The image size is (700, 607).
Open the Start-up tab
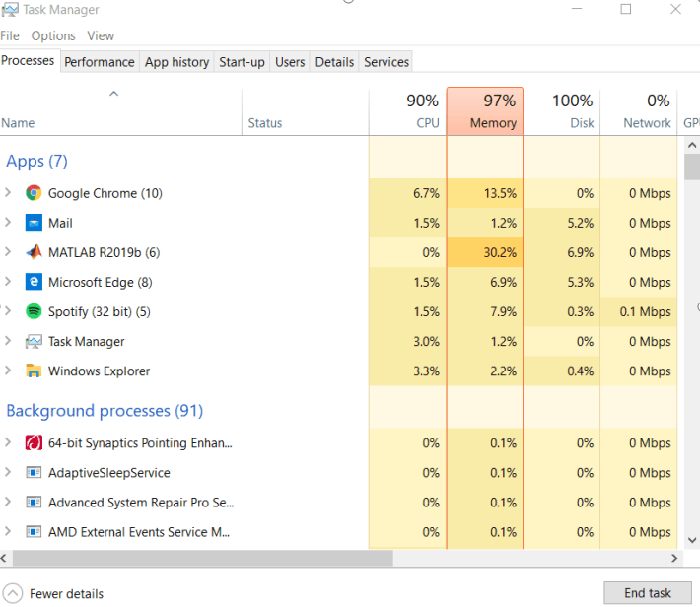[x=242, y=62]
